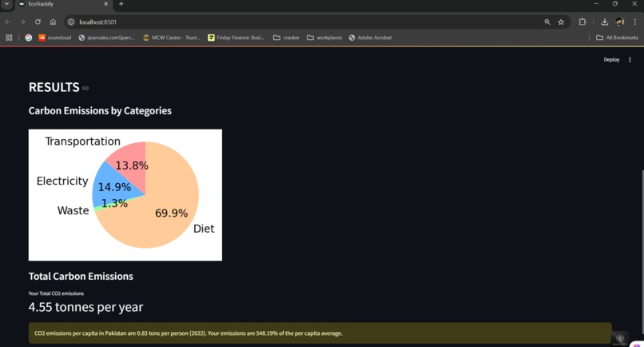
Task: Open the workplaces bookmarks folder
Action: (x=324, y=38)
